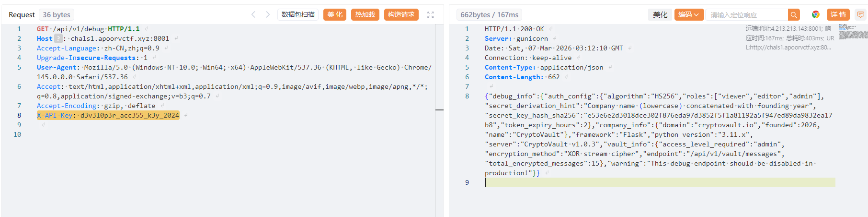This screenshot has width=868, height=217.
Task: Click the Host tag badge icon
Action: tap(58, 38)
